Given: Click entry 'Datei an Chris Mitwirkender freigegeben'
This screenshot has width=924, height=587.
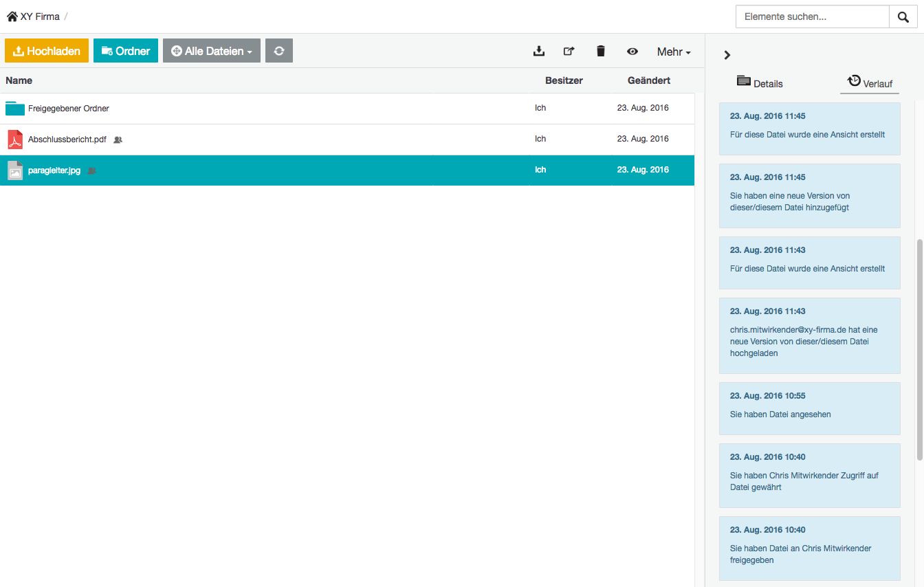Looking at the screenshot, I should (810, 548).
